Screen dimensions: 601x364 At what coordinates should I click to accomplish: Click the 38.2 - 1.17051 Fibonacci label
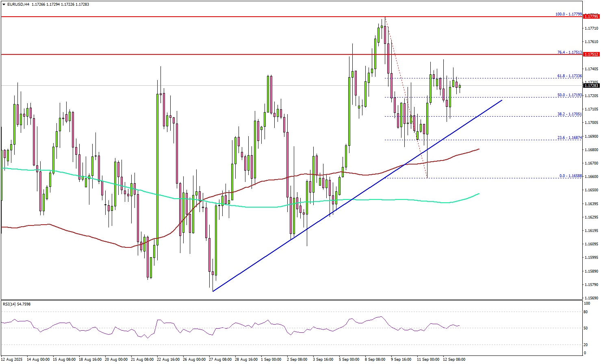(x=569, y=114)
